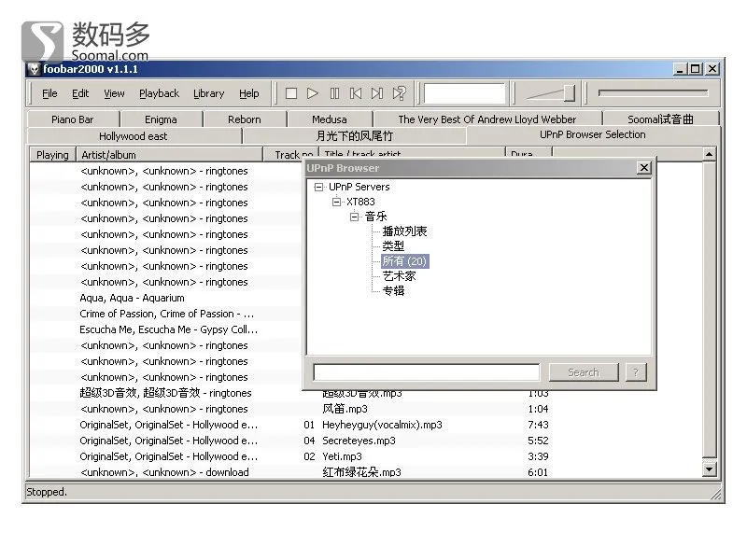Click the playlist scroll down arrow

click(709, 469)
